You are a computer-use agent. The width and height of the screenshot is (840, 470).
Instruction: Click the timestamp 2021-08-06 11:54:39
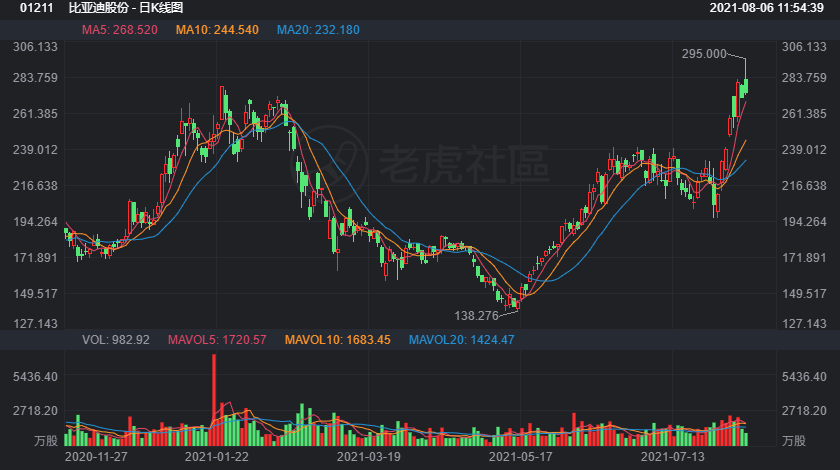click(x=767, y=8)
